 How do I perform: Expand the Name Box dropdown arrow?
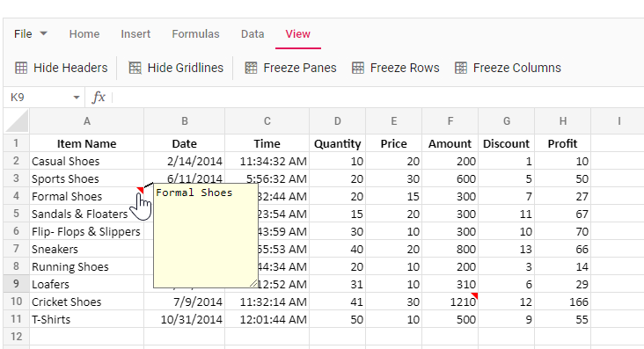click(x=77, y=98)
